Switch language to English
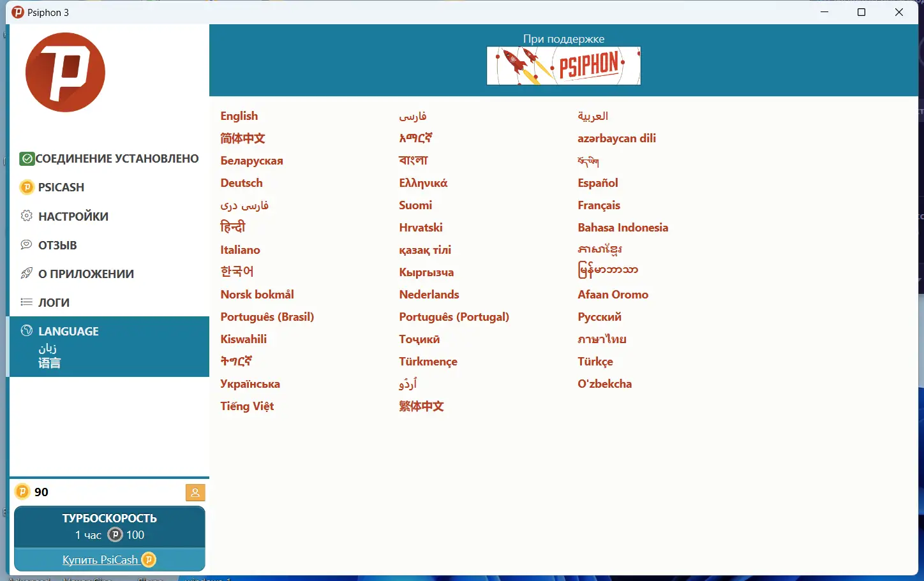 coord(239,116)
